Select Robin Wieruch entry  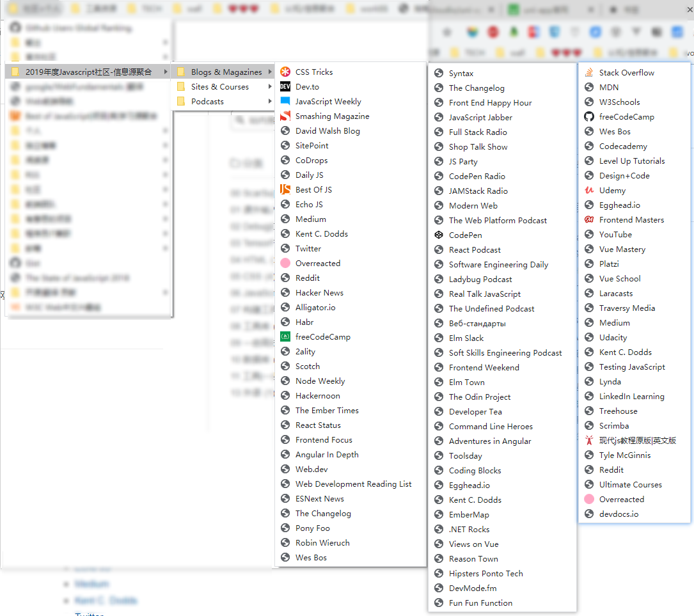[x=351, y=543]
